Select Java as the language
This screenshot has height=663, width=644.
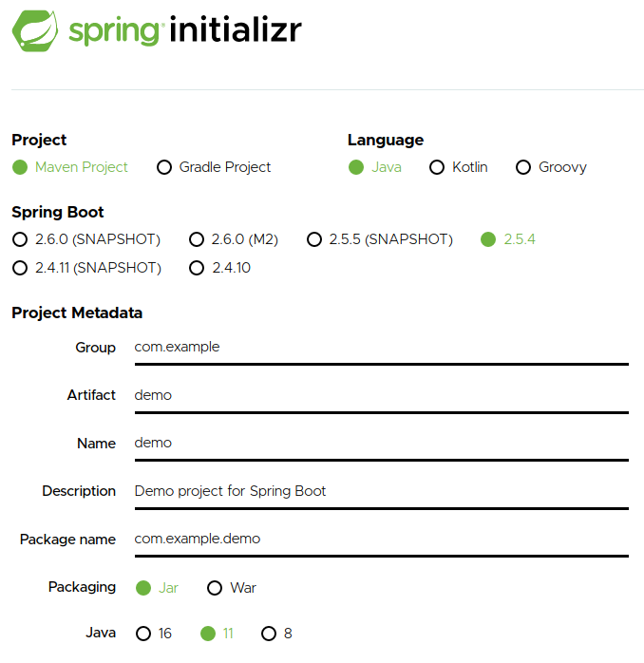coord(356,167)
